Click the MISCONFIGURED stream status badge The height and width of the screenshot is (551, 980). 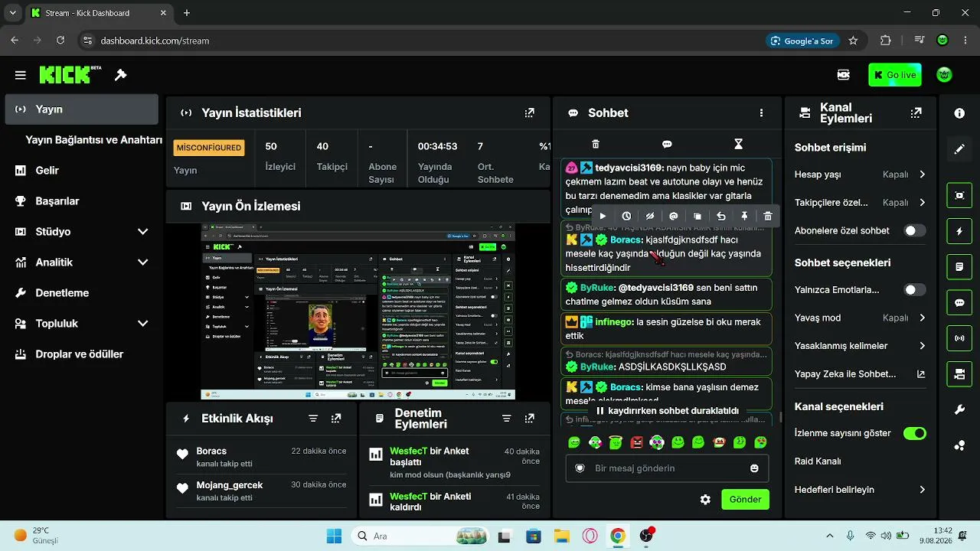point(209,148)
